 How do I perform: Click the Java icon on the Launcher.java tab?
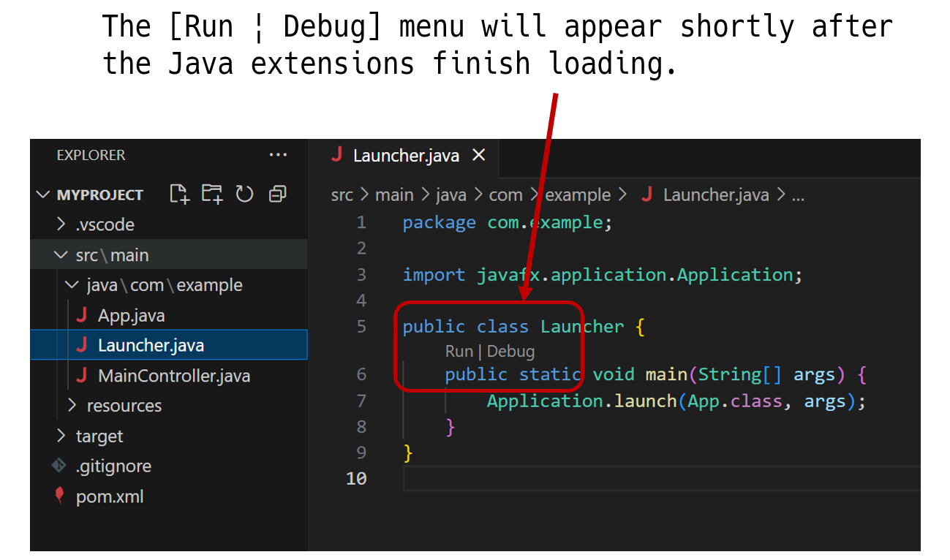[x=336, y=155]
